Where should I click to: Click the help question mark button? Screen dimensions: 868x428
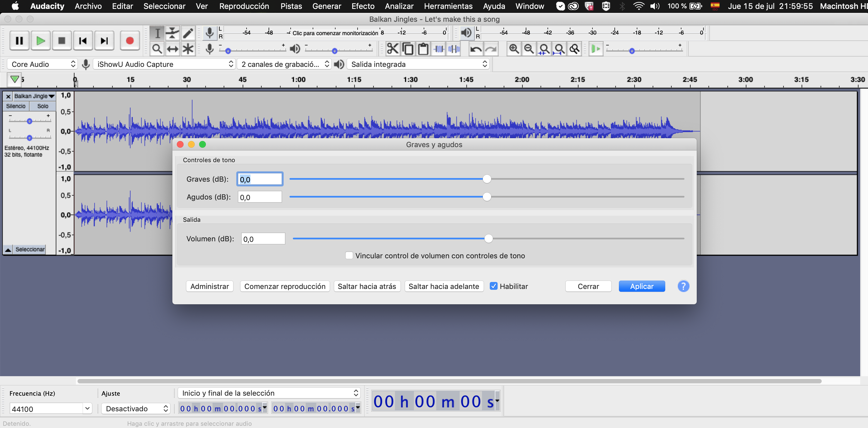[683, 286]
